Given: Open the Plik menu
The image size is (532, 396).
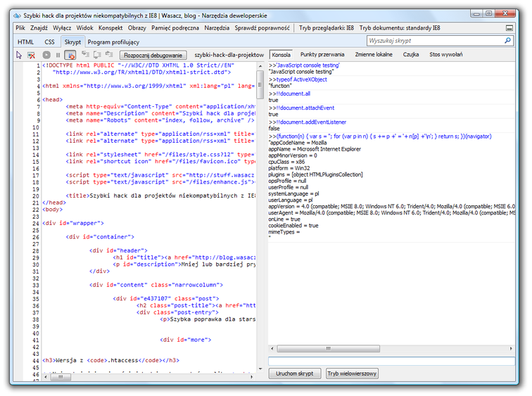Looking at the screenshot, I should (x=20, y=28).
